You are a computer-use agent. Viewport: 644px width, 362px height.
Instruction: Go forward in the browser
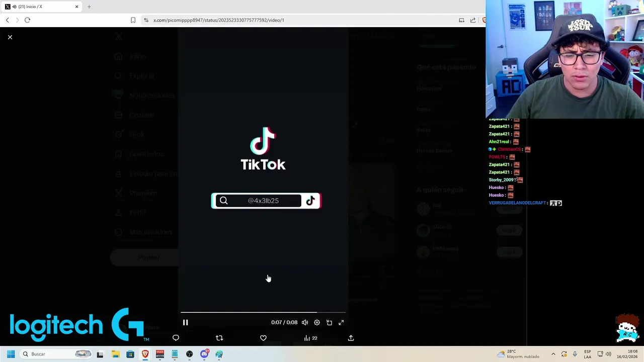click(x=17, y=20)
